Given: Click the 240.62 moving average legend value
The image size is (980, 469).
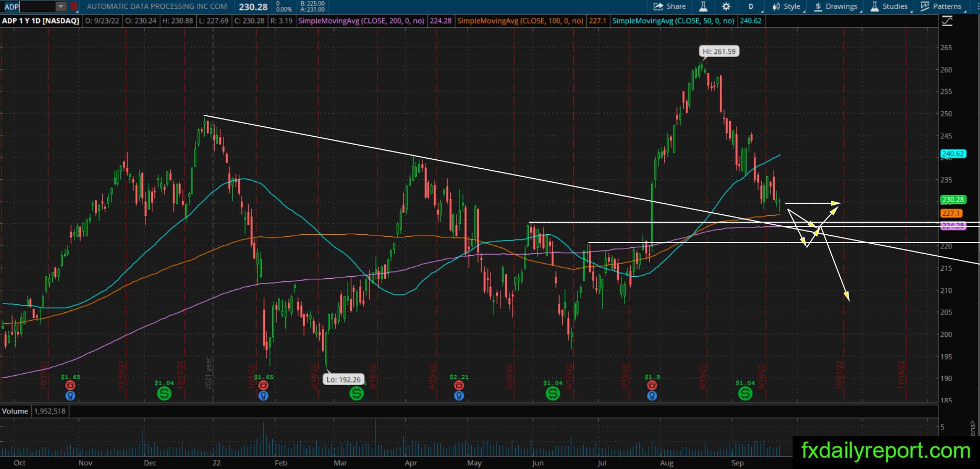Looking at the screenshot, I should 751,21.
